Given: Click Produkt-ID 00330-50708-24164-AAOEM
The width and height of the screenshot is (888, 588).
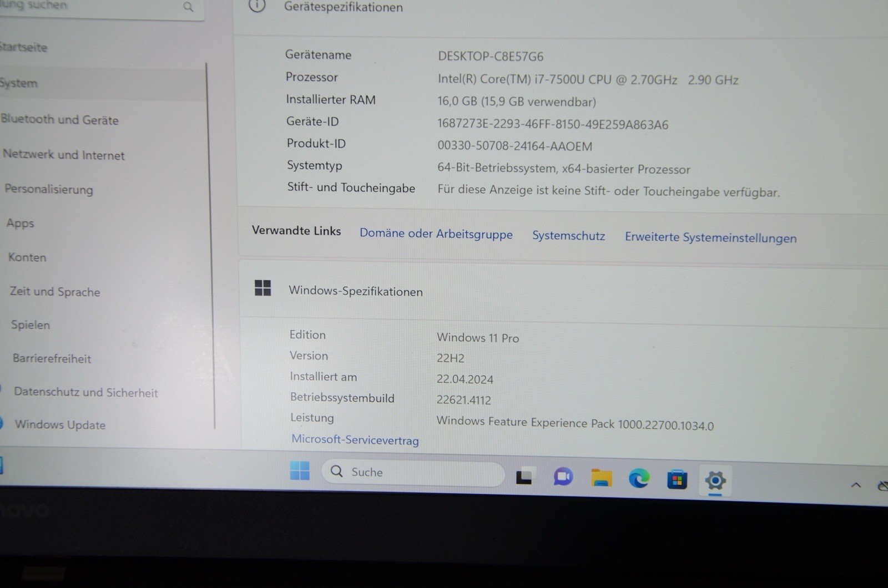Looking at the screenshot, I should point(514,146).
